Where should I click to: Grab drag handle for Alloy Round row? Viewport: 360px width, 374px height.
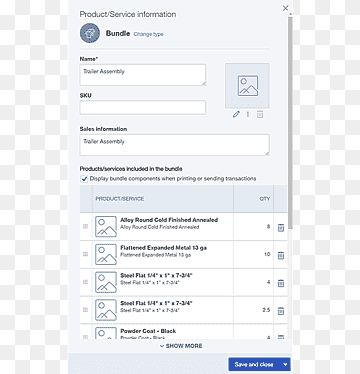(x=85, y=226)
